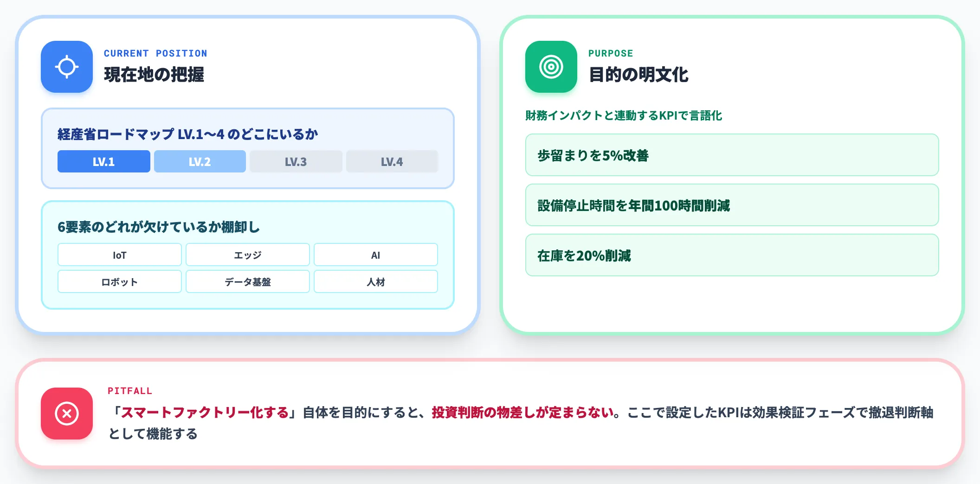Click the PURPOSE label

tap(611, 53)
